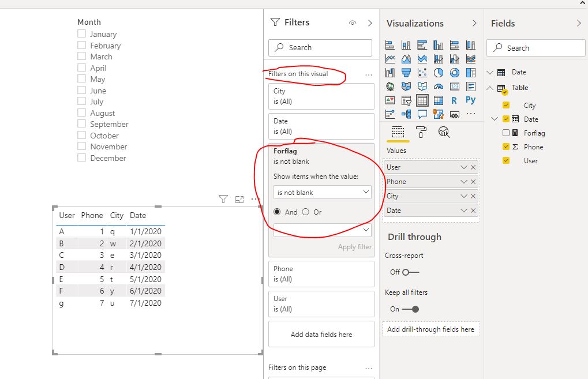Select the And radio button
The width and height of the screenshot is (588, 379).
[277, 212]
